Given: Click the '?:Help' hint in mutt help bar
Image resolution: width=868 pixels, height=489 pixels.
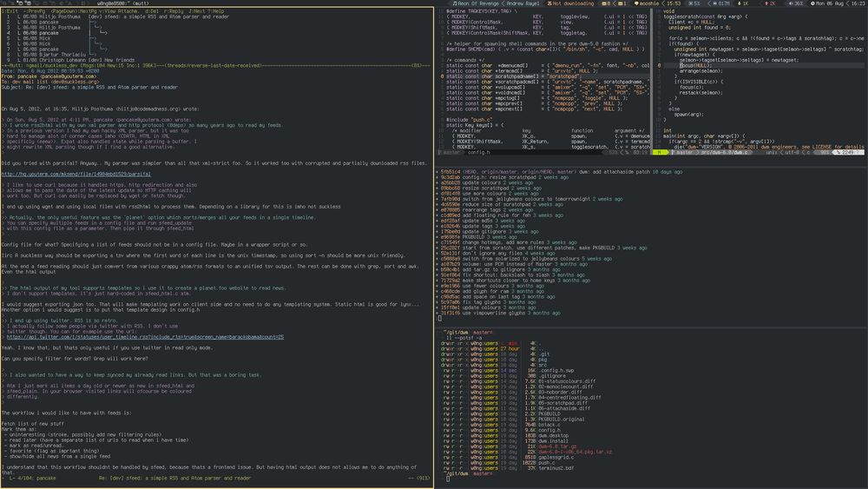Looking at the screenshot, I should pos(215,11).
